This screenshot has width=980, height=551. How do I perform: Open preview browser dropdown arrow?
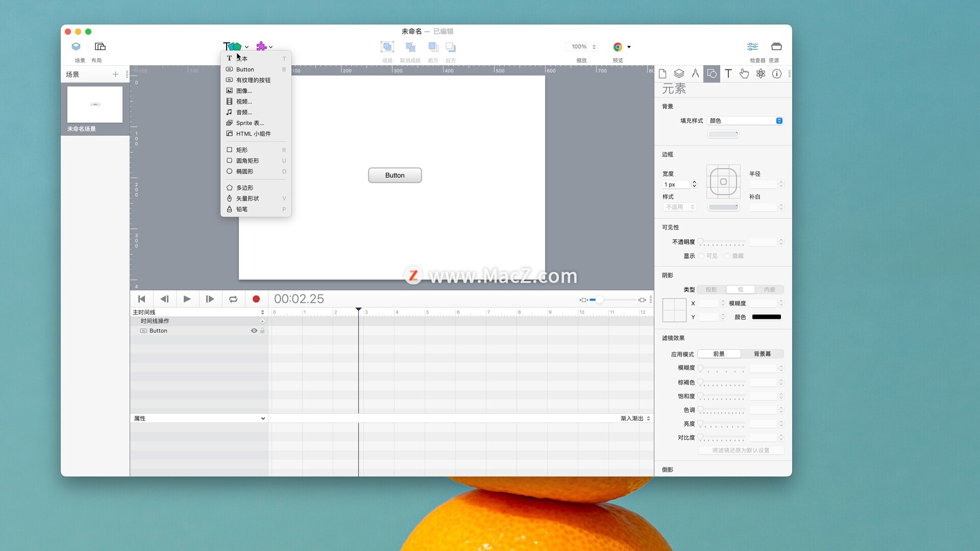pos(629,47)
